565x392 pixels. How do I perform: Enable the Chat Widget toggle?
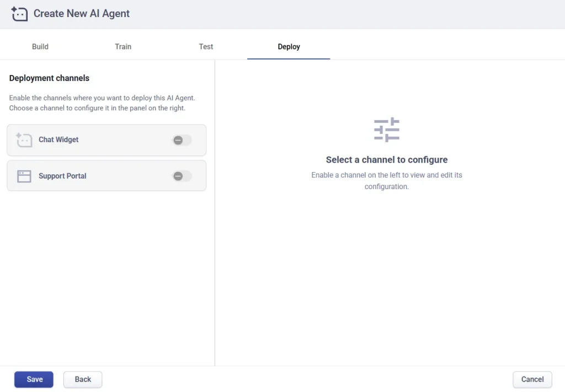pyautogui.click(x=182, y=140)
